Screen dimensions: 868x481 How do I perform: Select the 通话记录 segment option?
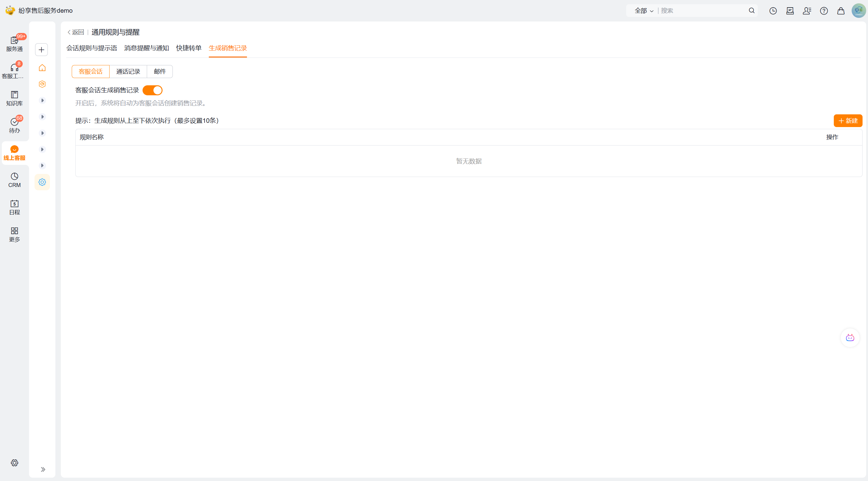tap(128, 71)
